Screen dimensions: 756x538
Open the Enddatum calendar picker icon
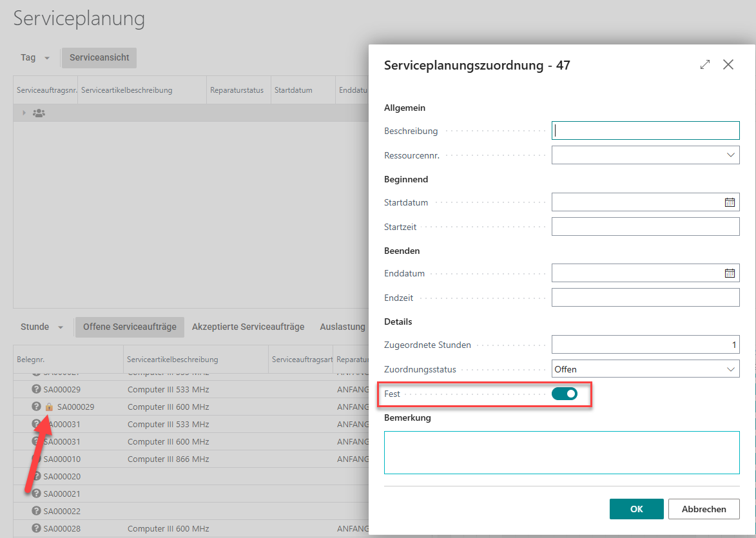coord(730,273)
